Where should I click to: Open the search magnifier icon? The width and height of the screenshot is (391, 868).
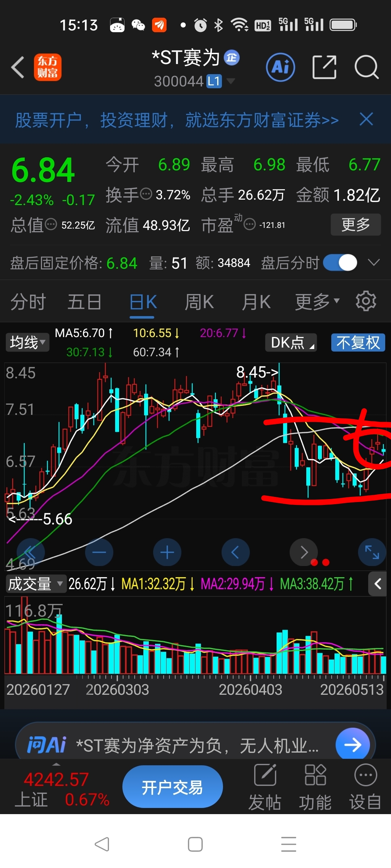point(366,67)
